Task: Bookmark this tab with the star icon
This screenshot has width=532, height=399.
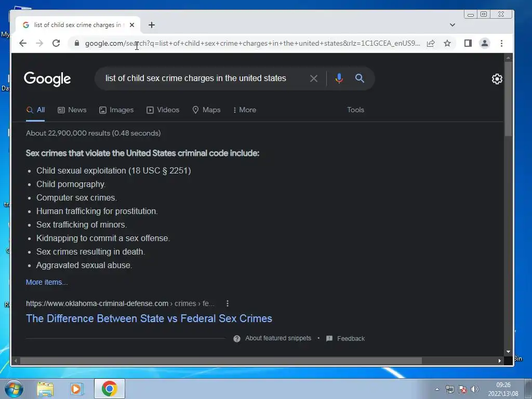Action: tap(447, 43)
